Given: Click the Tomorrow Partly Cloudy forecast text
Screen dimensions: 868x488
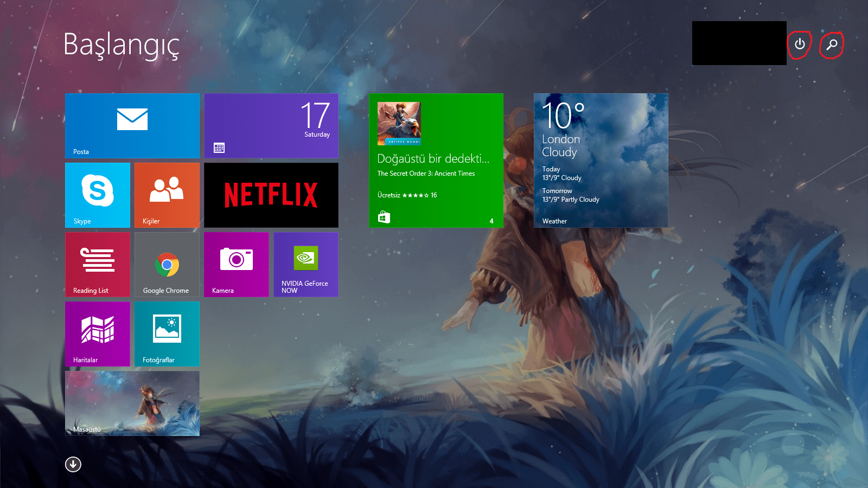Looking at the screenshot, I should 571,195.
